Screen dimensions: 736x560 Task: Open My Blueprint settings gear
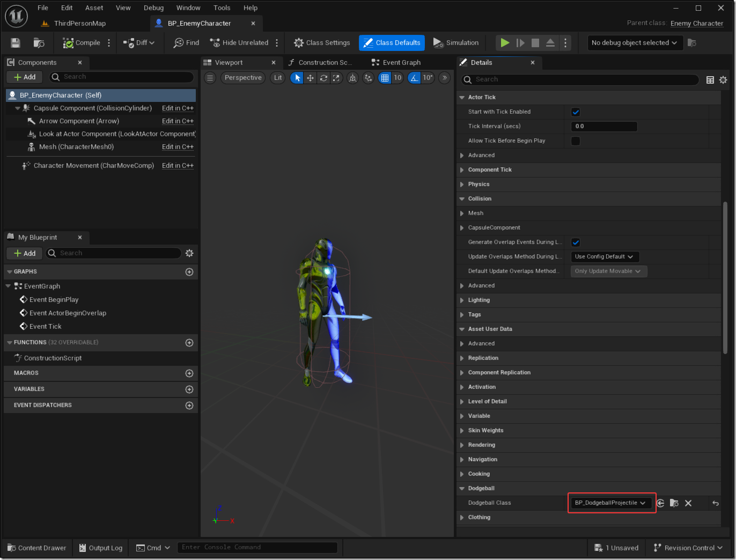(189, 253)
